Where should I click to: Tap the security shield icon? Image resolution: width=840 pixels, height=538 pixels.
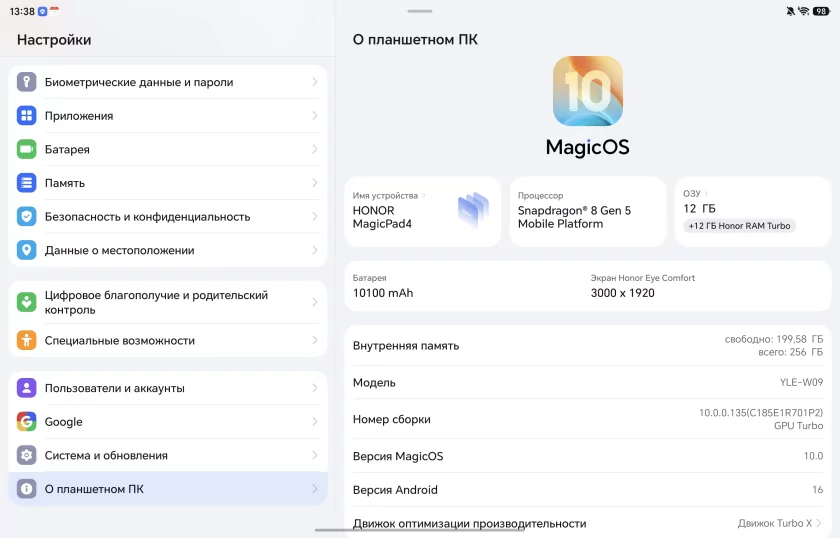click(26, 216)
